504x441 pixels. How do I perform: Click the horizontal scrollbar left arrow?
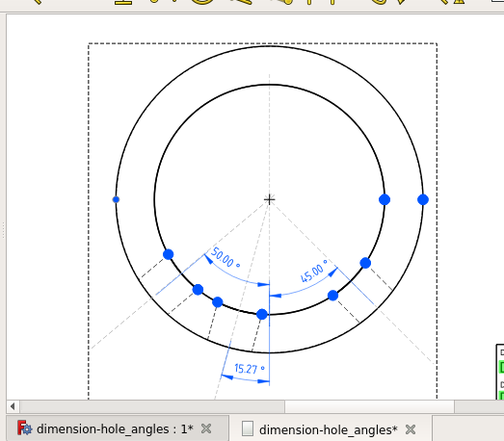(13, 406)
